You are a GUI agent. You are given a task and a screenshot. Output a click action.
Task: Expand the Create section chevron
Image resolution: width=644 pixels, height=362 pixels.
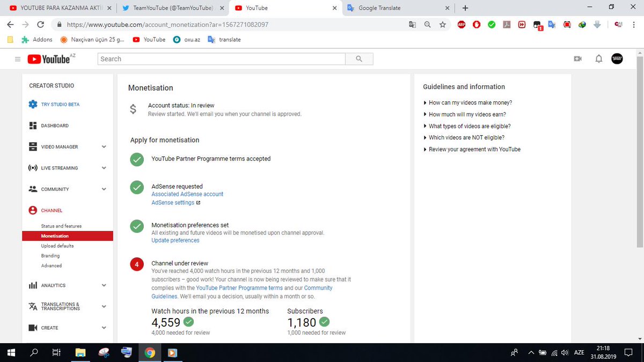coord(104,328)
